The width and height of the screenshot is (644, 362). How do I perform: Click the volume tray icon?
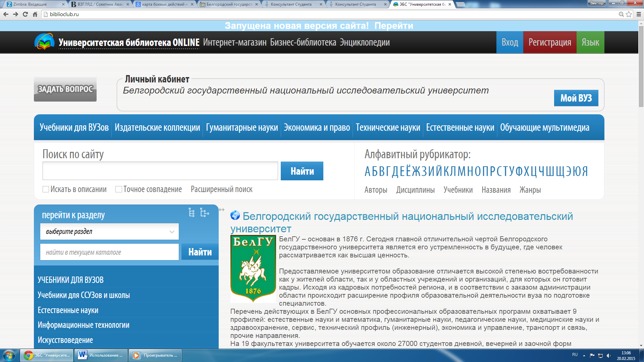tap(609, 355)
